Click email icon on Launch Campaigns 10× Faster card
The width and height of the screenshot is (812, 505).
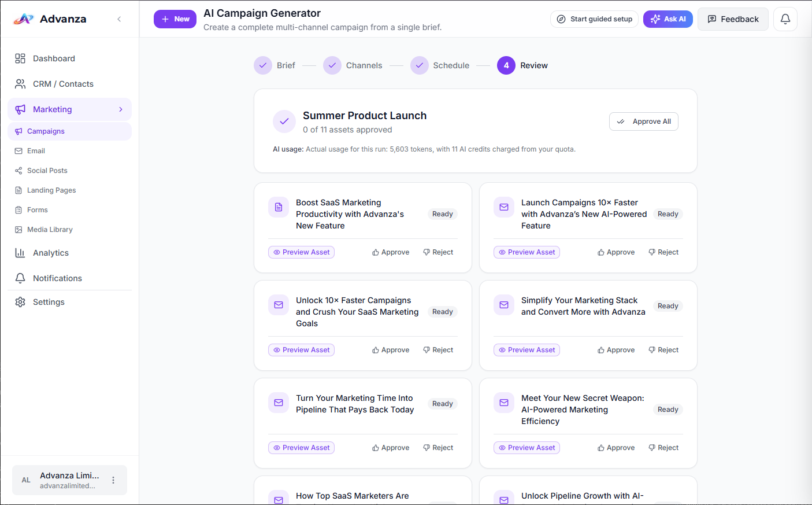[x=504, y=207]
